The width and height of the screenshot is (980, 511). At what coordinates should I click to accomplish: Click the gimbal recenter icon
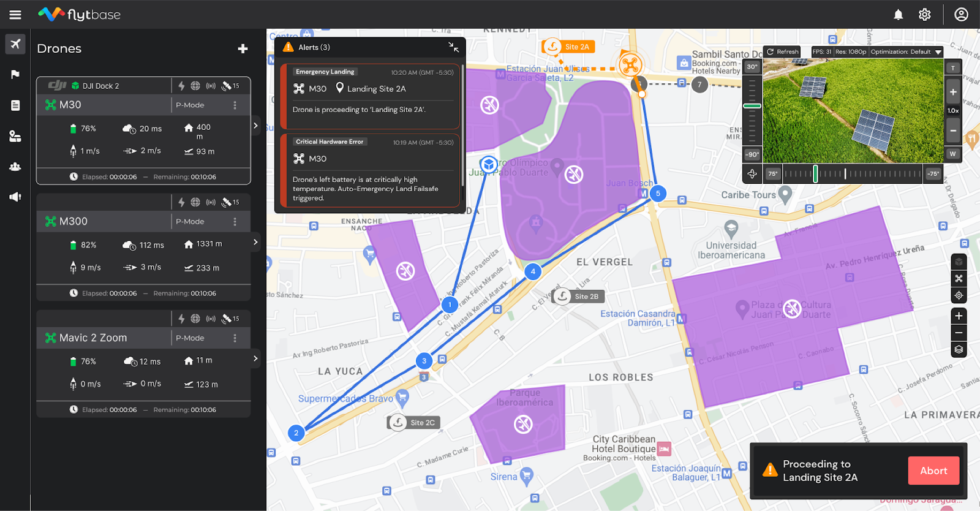752,174
